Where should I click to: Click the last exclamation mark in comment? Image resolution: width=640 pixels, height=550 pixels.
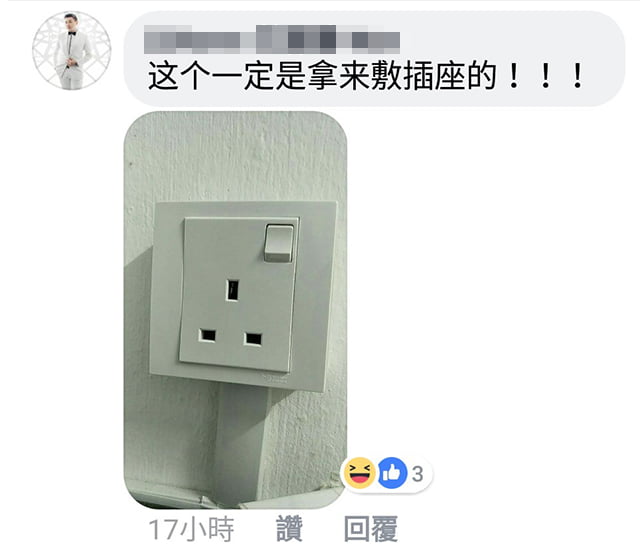577,76
